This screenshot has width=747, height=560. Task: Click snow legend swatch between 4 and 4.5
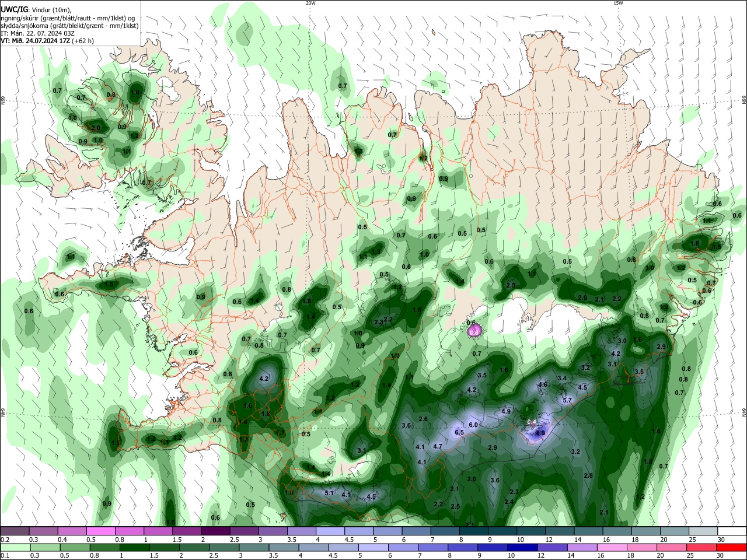pos(329,531)
